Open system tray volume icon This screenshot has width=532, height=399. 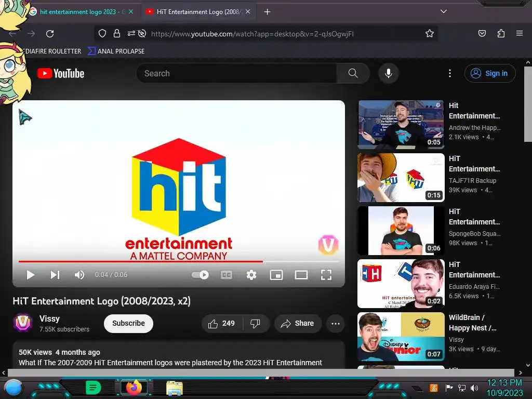474,388
